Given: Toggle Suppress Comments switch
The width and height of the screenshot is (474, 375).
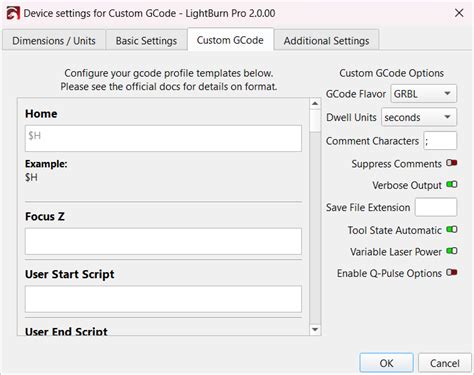Looking at the screenshot, I should tap(452, 163).
